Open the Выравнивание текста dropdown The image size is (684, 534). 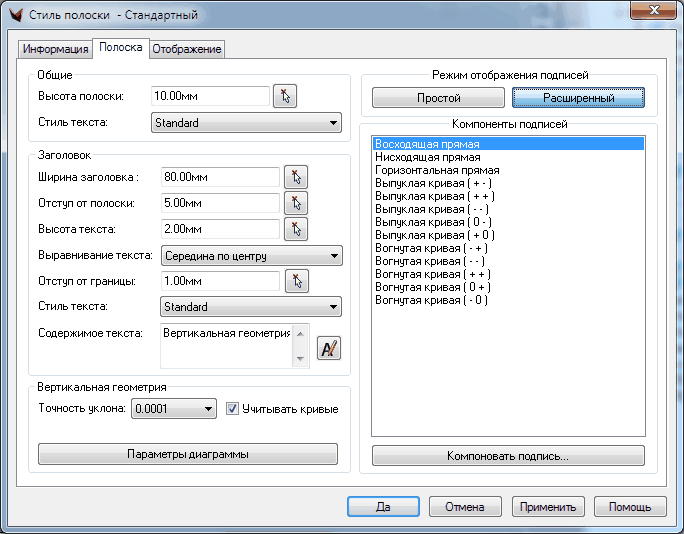point(251,255)
